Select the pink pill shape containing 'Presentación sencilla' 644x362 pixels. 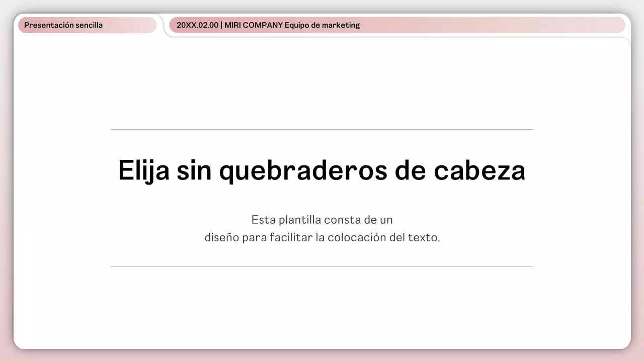pyautogui.click(x=87, y=25)
